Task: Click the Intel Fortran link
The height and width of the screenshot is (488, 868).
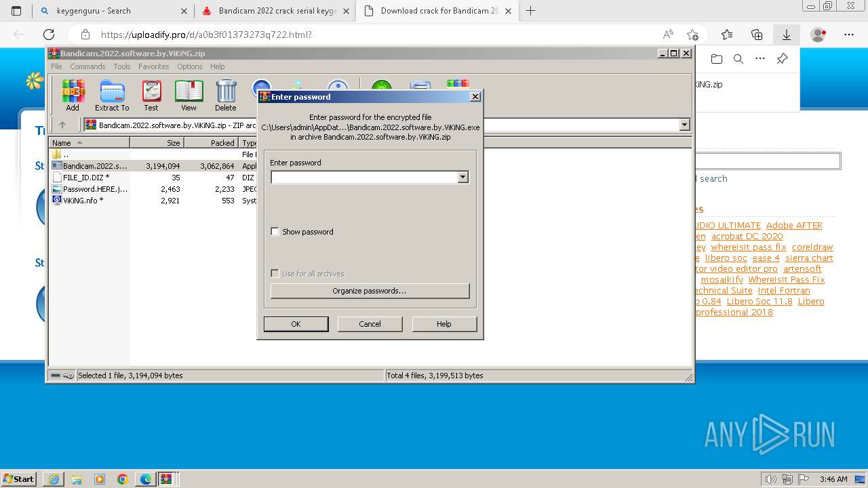Action: tap(784, 291)
